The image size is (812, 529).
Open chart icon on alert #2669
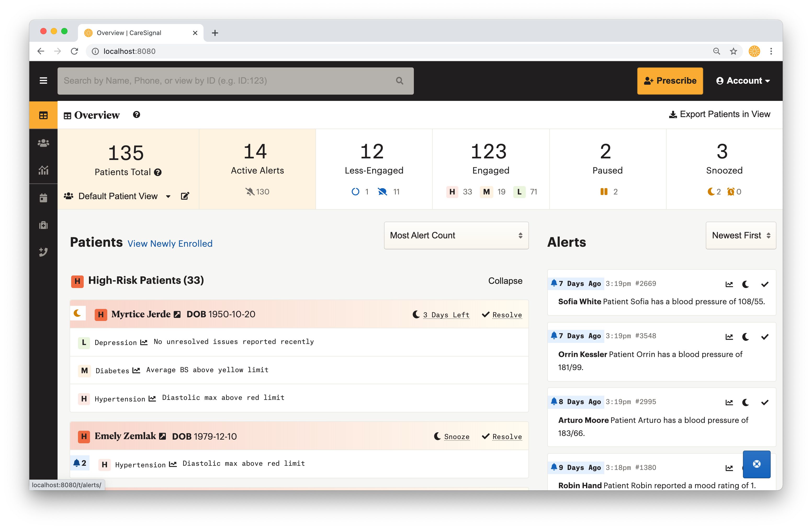[729, 284]
